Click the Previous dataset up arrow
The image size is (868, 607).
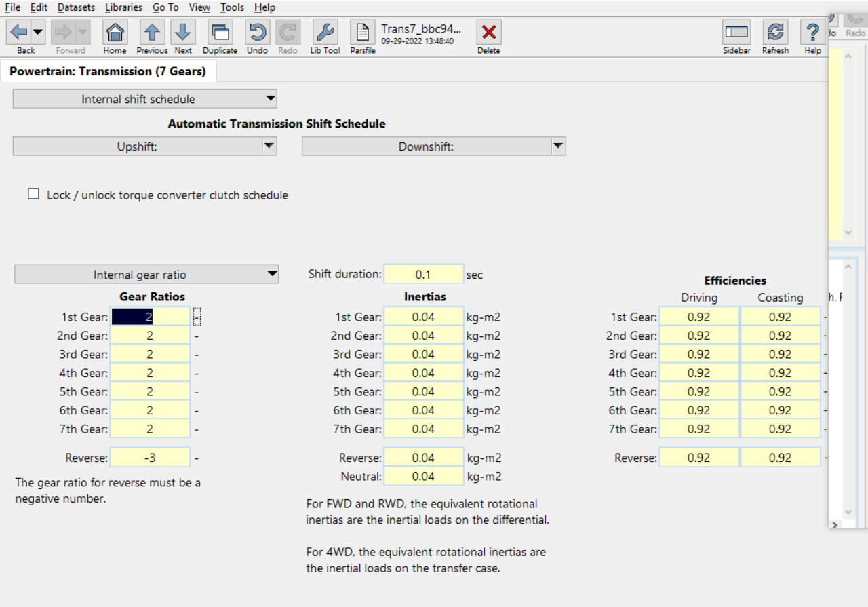click(153, 33)
